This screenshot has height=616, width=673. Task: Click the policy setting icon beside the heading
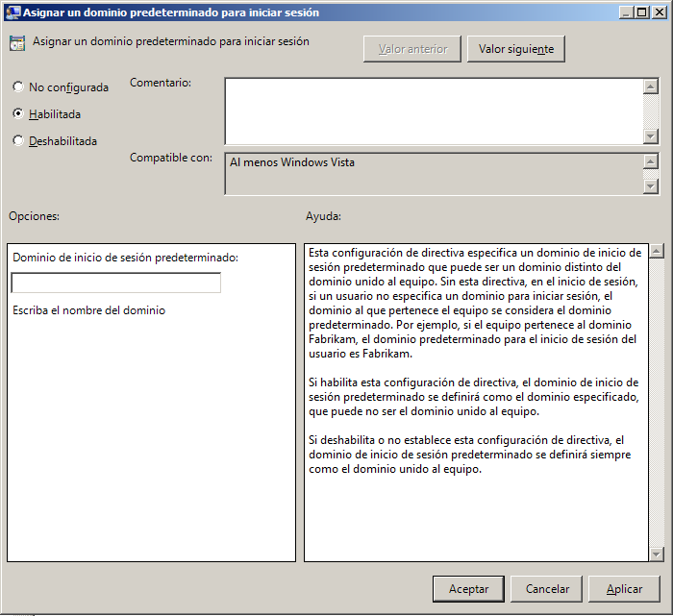tap(17, 43)
